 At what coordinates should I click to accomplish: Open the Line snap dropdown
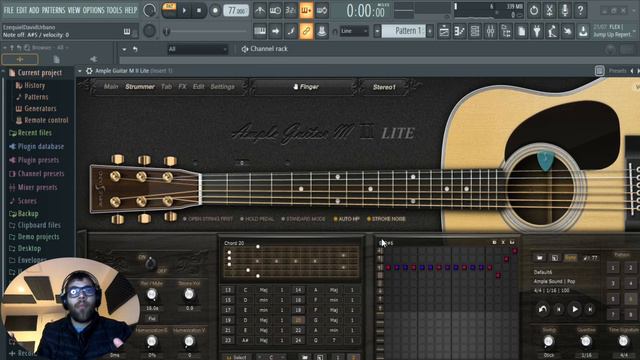(x=354, y=31)
